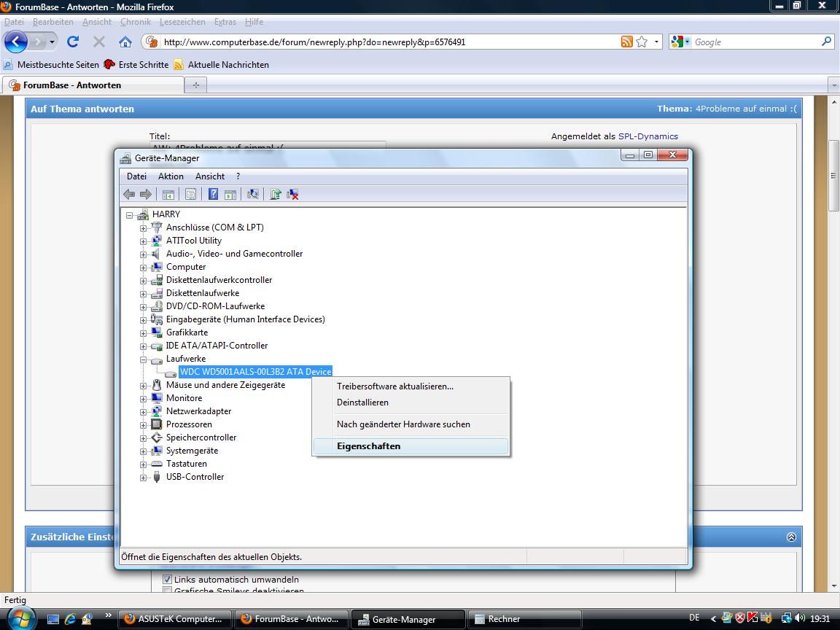Open the blue question mark Help icon
The width and height of the screenshot is (840, 630).
[213, 195]
